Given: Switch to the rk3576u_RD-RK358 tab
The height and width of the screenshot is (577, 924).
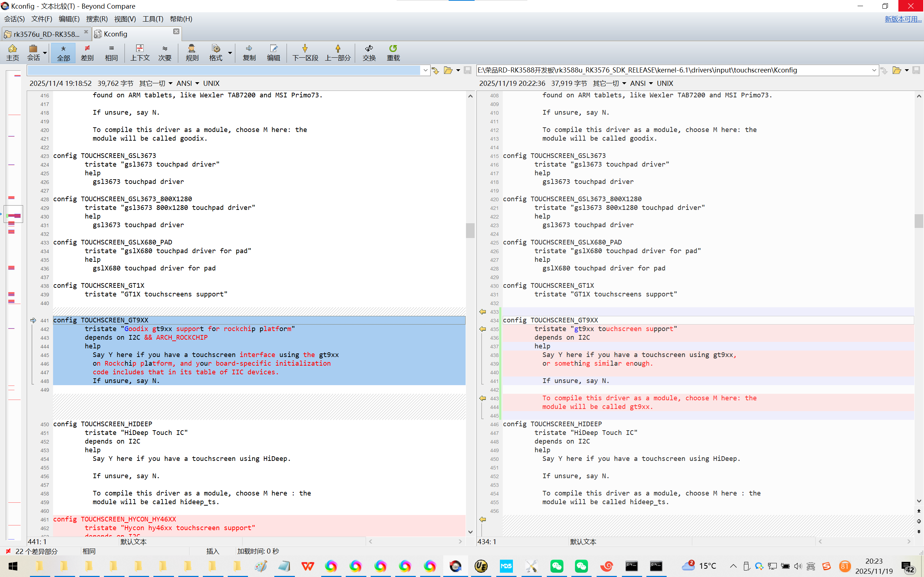Looking at the screenshot, I should tap(46, 34).
